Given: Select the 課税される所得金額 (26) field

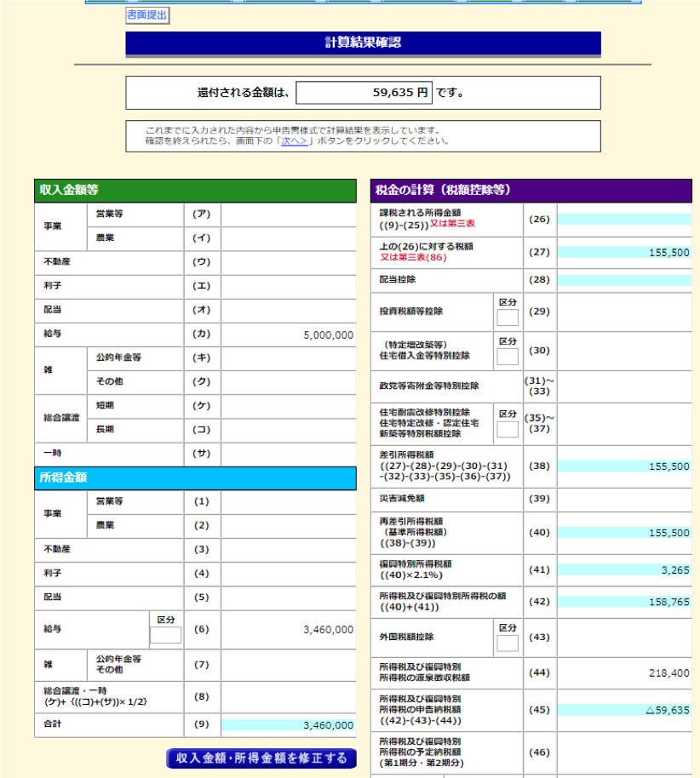Looking at the screenshot, I should (x=624, y=220).
